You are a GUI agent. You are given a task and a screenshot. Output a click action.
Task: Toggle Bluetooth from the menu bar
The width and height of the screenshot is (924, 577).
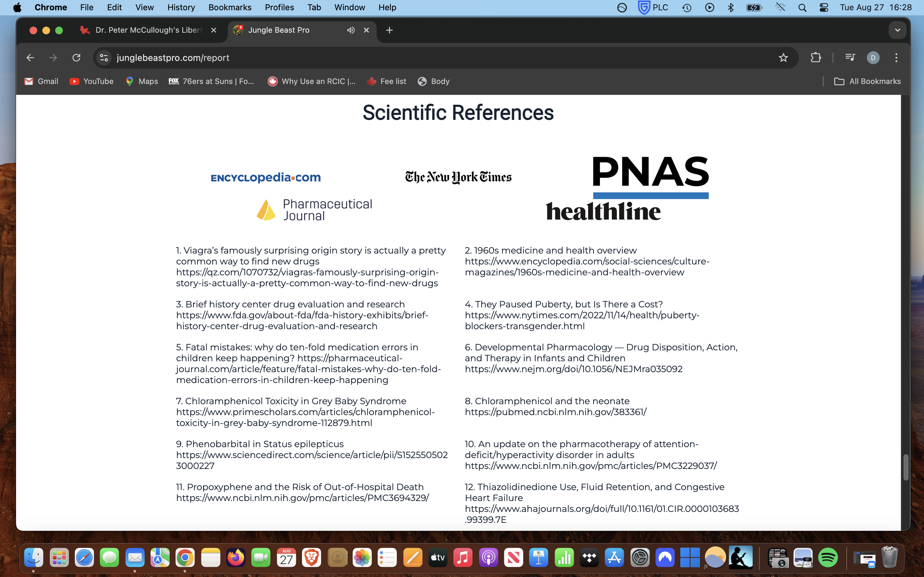(x=731, y=8)
